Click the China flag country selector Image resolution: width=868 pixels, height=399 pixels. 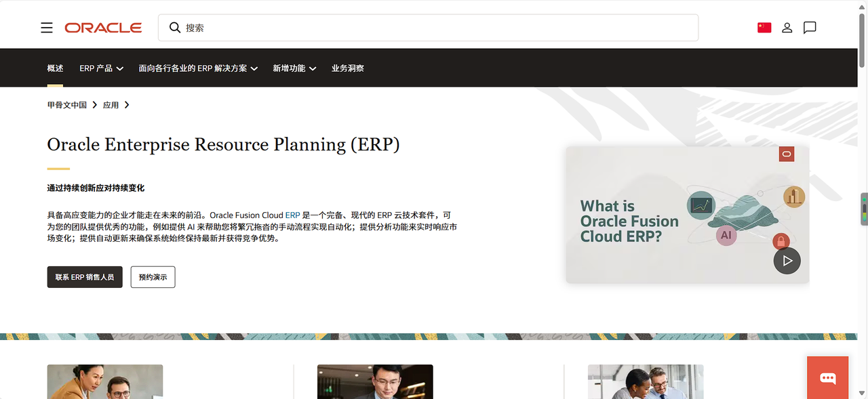764,28
